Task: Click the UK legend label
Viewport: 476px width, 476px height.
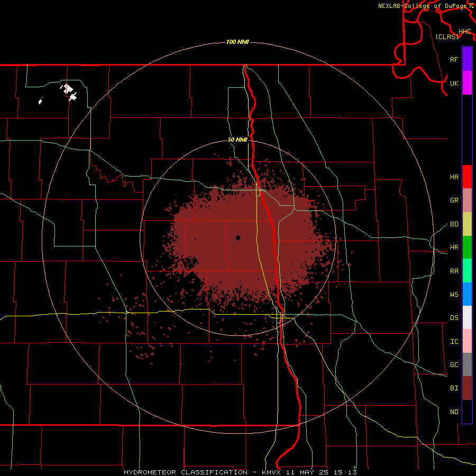Action: (x=454, y=83)
